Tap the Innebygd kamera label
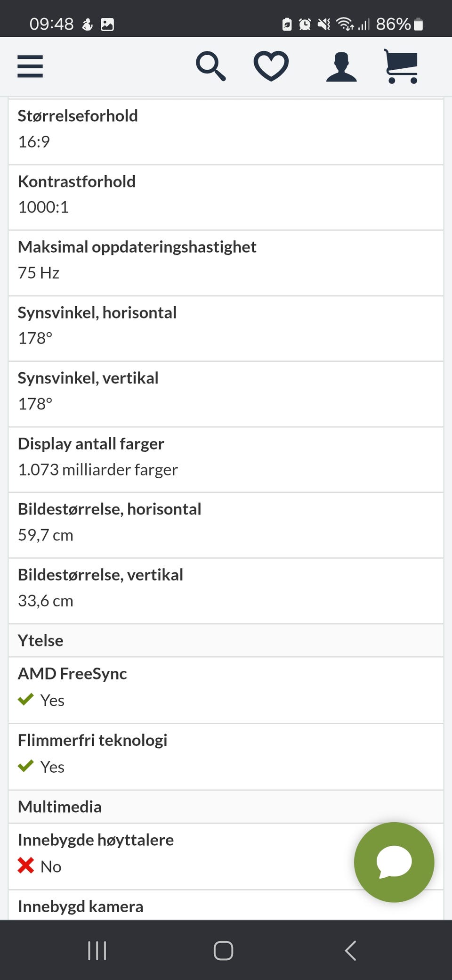 81,906
